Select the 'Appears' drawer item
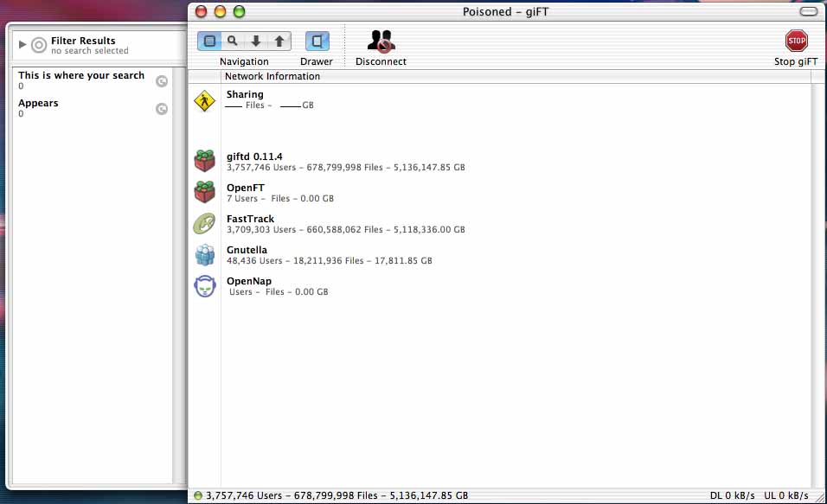 [93, 108]
